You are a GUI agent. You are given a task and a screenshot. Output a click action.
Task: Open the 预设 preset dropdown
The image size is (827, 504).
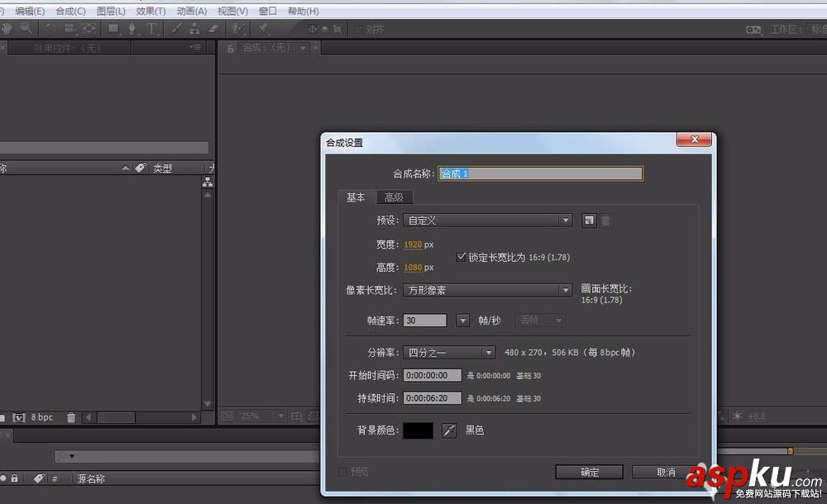[487, 221]
